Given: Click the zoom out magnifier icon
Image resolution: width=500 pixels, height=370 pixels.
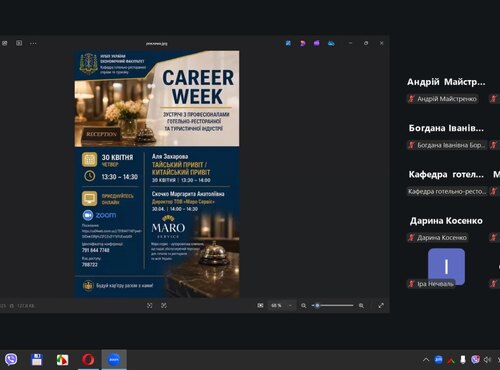Looking at the screenshot, I should [x=304, y=305].
